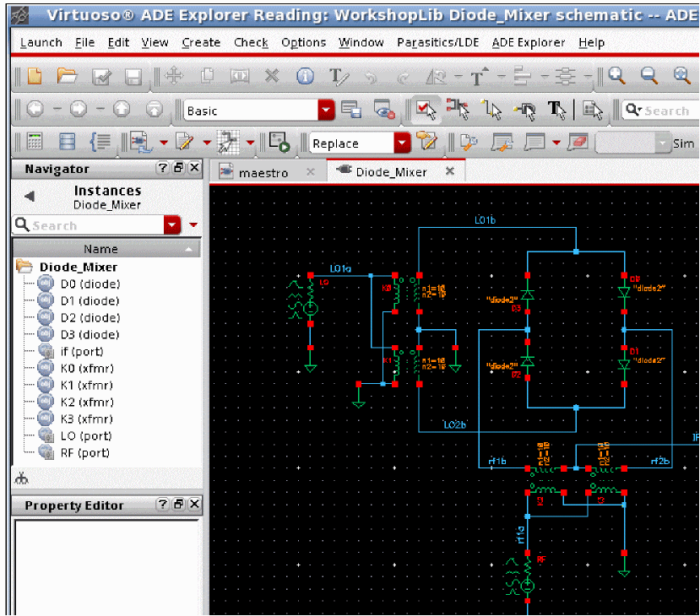Open the Basic workspace dropdown

point(326,111)
